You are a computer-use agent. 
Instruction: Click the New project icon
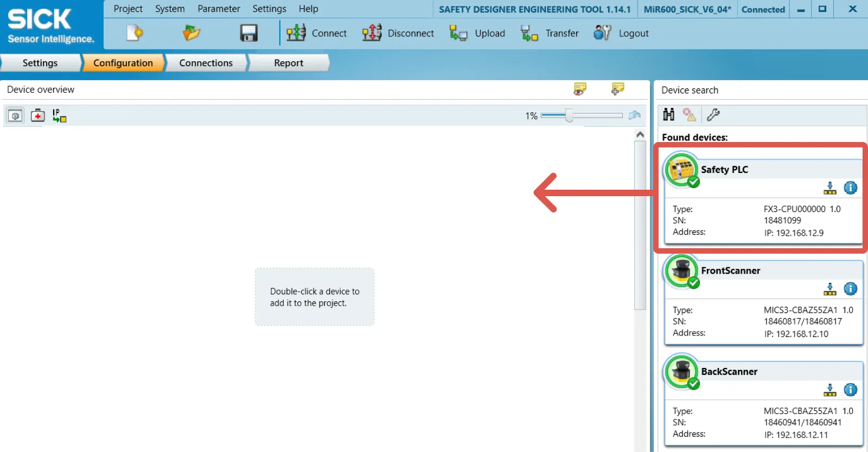135,33
